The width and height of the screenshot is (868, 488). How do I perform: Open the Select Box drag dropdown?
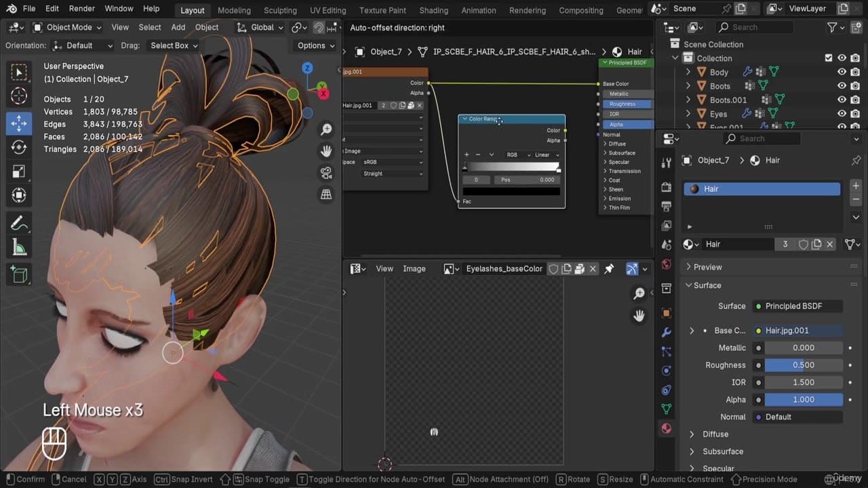click(174, 45)
